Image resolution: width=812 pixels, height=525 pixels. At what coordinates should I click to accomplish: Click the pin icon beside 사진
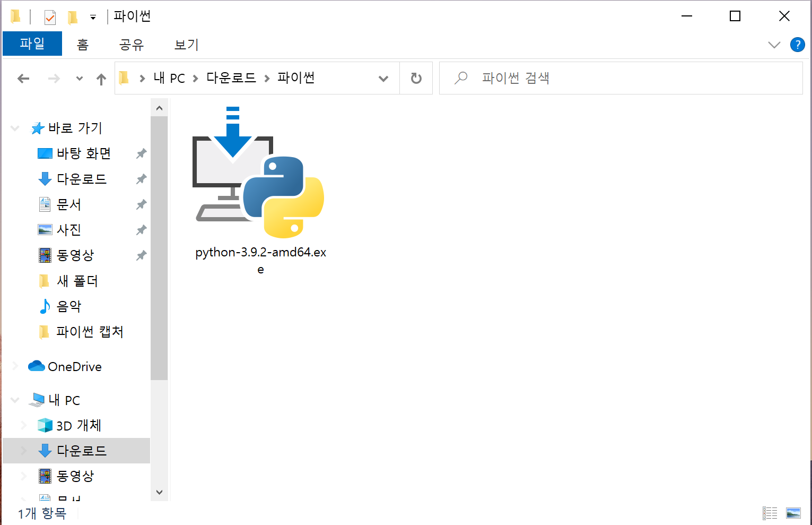click(141, 230)
